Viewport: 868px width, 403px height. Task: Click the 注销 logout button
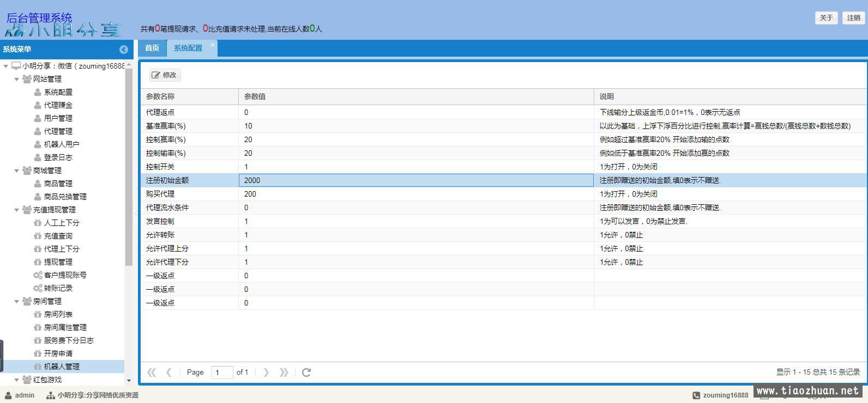click(853, 18)
